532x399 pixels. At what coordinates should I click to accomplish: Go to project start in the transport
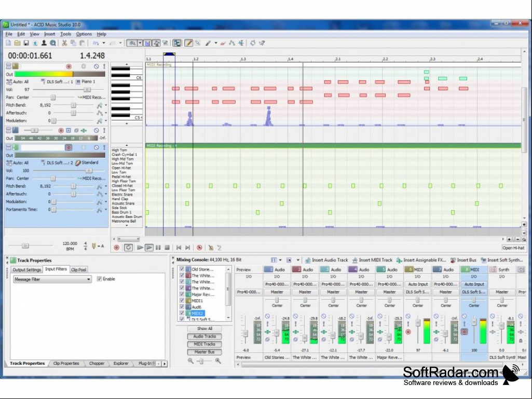[179, 247]
